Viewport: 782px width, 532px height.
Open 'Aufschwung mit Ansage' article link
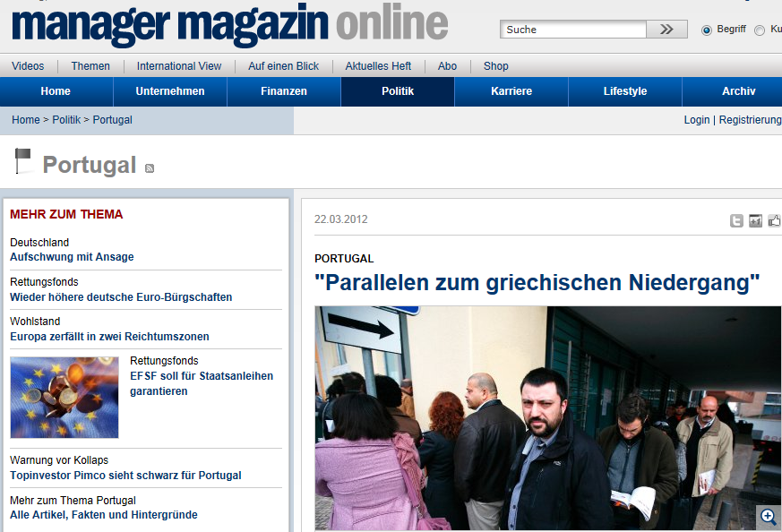pos(72,257)
